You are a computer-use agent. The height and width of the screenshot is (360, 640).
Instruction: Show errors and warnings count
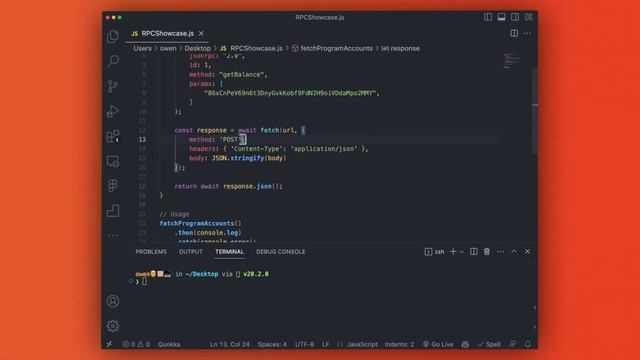tap(136, 344)
